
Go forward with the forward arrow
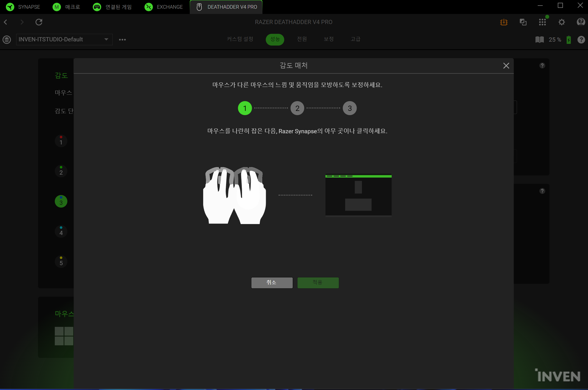[x=22, y=22]
